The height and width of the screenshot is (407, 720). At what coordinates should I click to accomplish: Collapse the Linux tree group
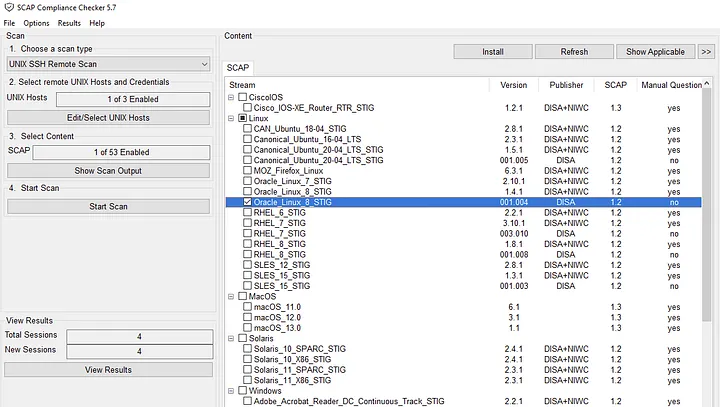(231, 119)
